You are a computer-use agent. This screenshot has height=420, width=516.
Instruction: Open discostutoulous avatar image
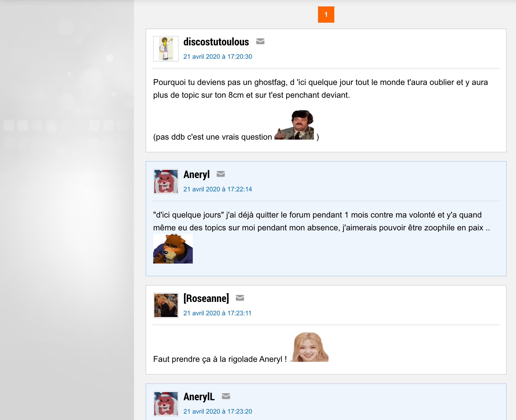(x=166, y=49)
